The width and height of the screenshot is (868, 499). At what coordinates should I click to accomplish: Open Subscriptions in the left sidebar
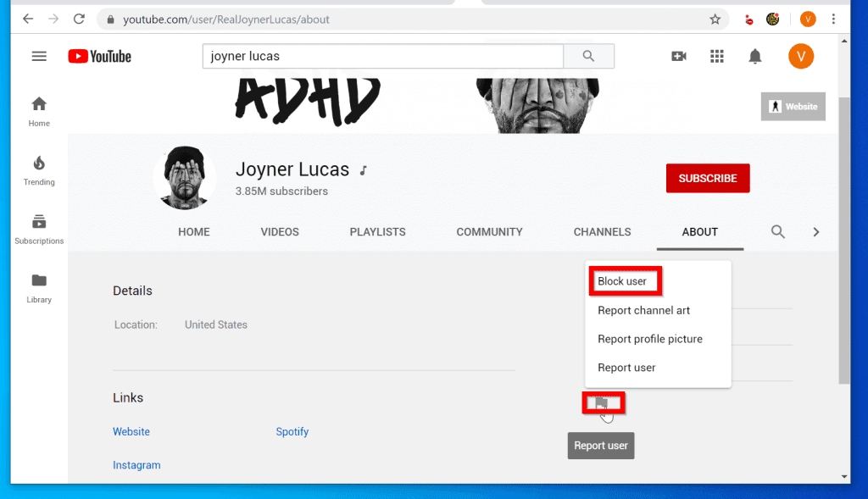[x=39, y=229]
